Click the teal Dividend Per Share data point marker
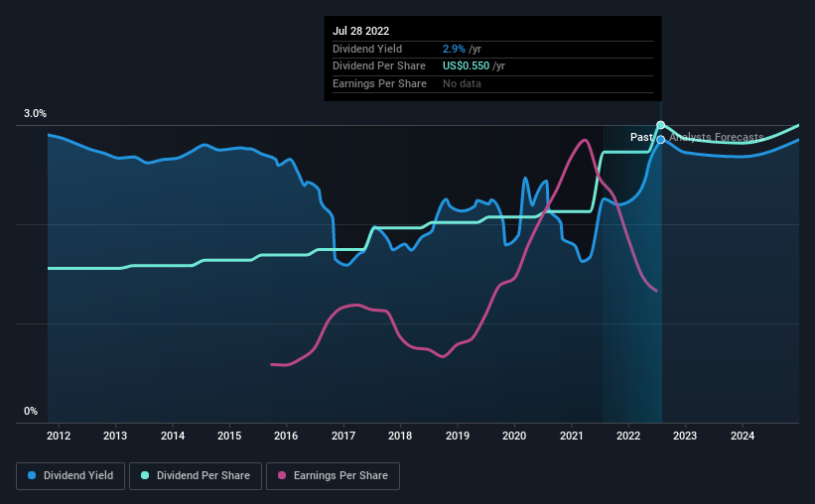The image size is (815, 504). [x=660, y=125]
